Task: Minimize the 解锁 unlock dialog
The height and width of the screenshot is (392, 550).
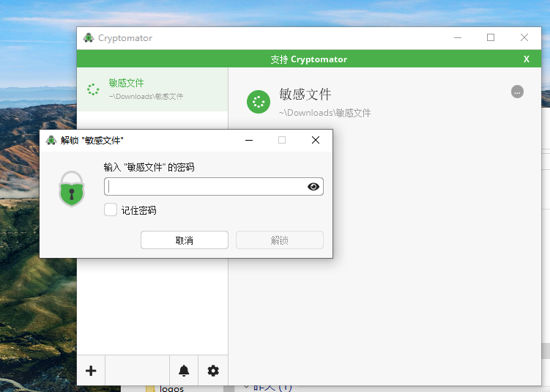Action: point(249,141)
